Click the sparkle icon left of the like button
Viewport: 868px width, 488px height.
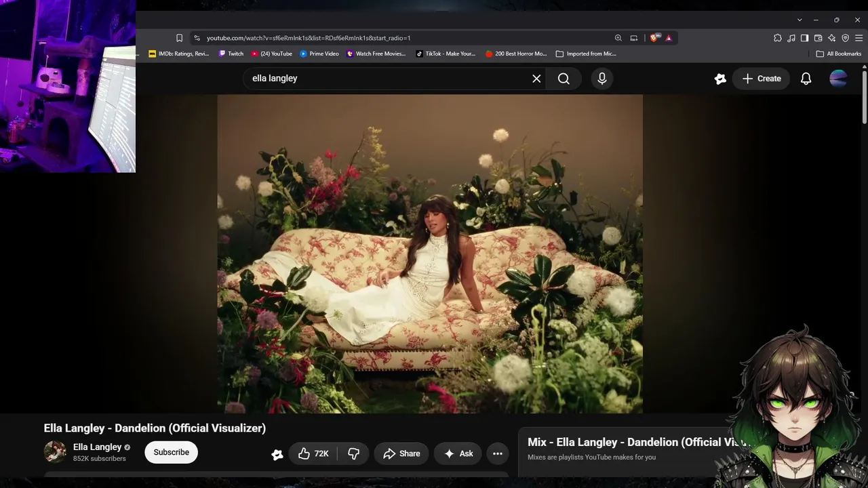(277, 454)
